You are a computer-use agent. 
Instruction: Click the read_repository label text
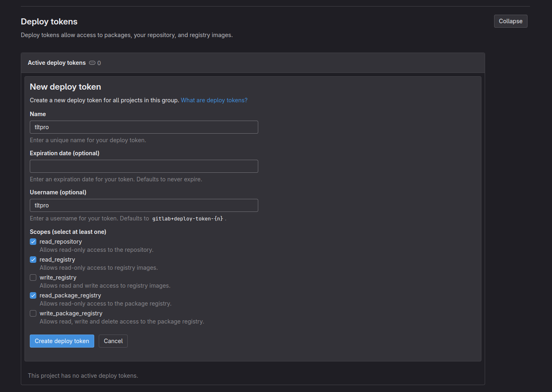61,242
